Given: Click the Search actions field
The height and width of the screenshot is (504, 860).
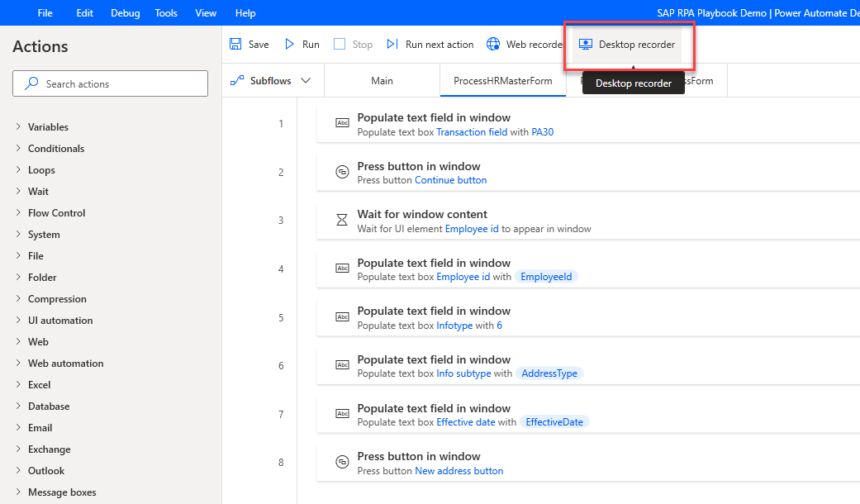Looking at the screenshot, I should [110, 83].
